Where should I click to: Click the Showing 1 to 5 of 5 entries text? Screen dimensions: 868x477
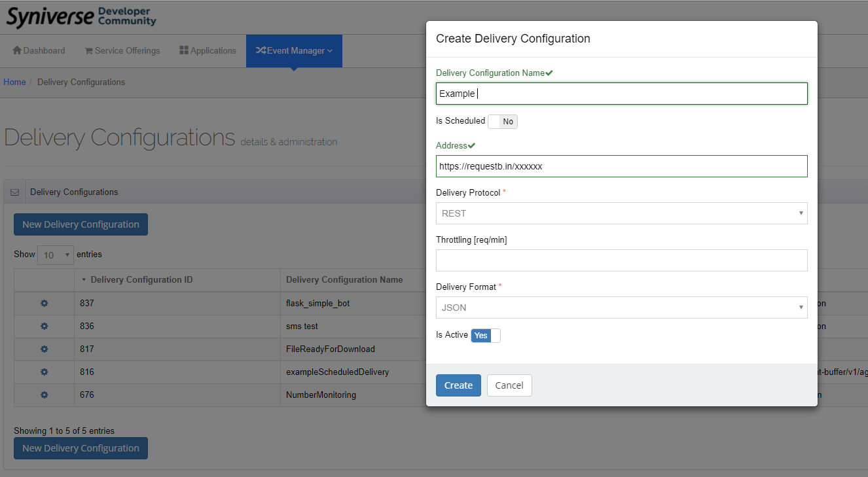64,431
